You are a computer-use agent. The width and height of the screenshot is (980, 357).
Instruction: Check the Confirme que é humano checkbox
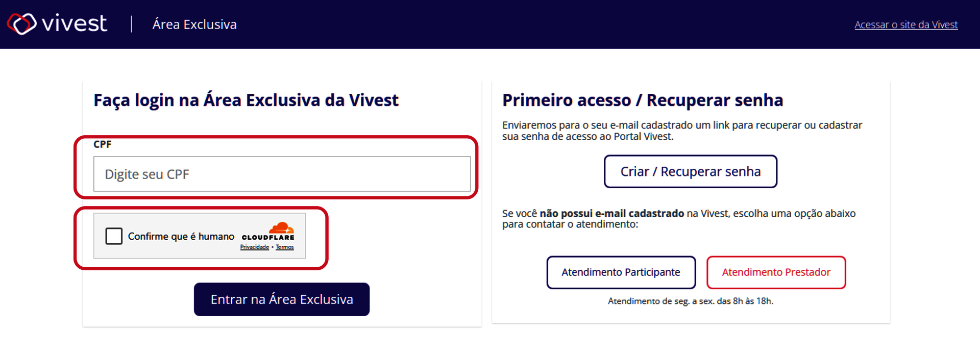pyautogui.click(x=114, y=236)
